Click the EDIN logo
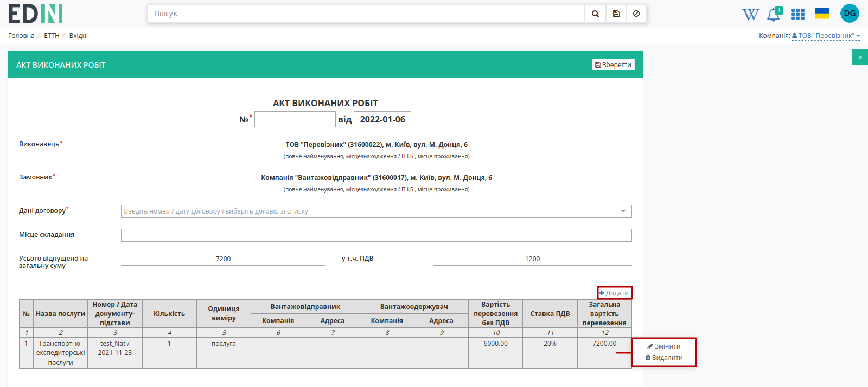 coord(36,14)
